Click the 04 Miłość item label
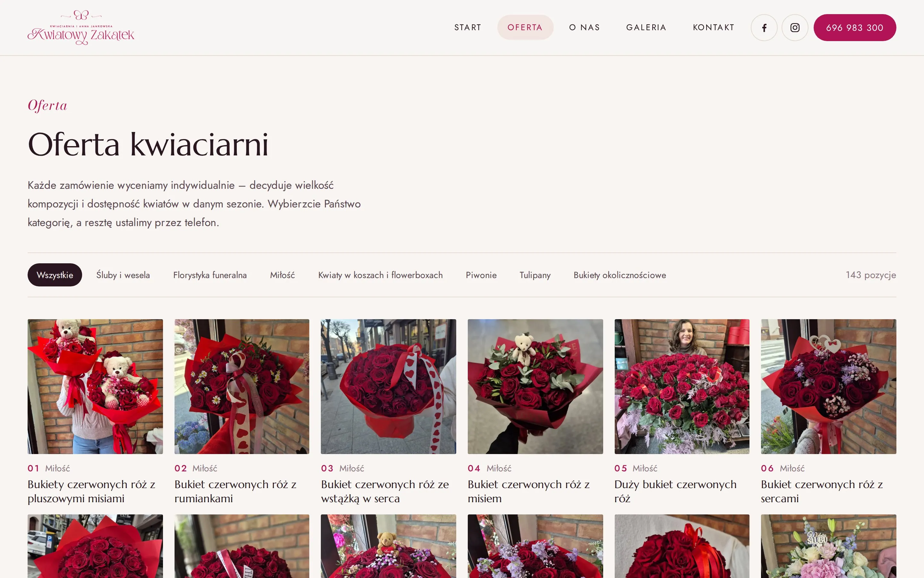924x578 pixels. click(490, 468)
